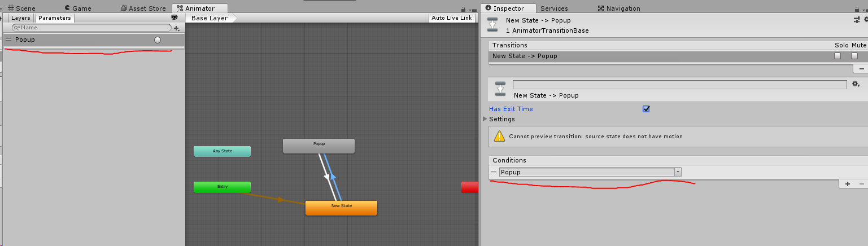Toggle the Popup trigger parameter radio
Screen dimensions: 868x246
click(158, 40)
